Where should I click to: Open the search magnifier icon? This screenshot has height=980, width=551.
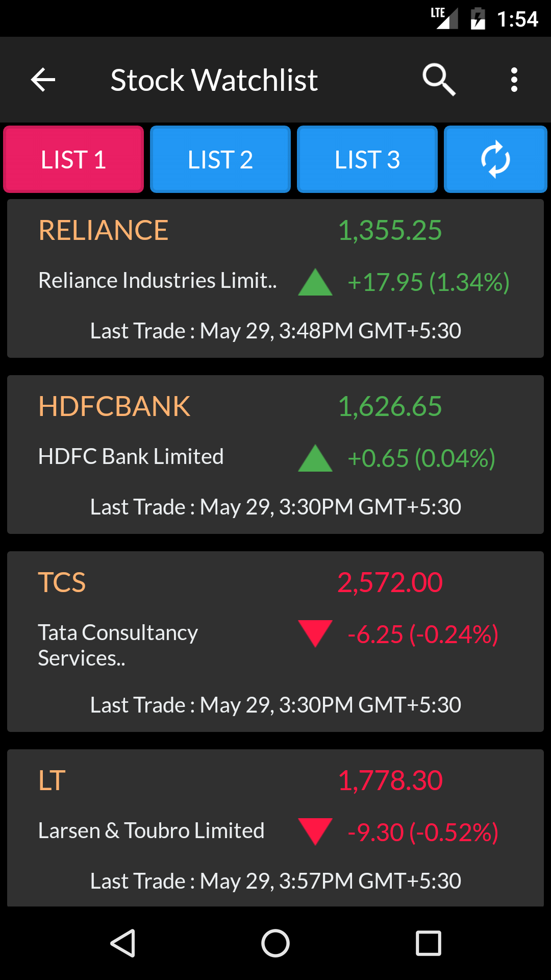439,80
